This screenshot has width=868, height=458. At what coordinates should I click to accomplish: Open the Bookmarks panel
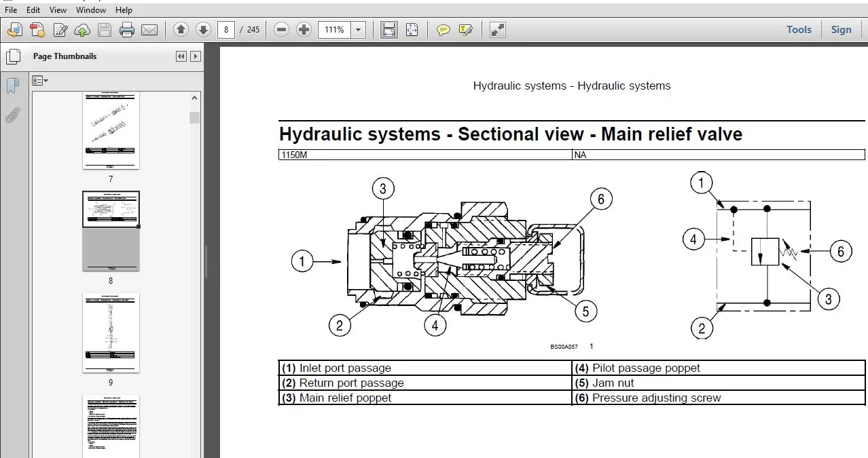point(12,86)
